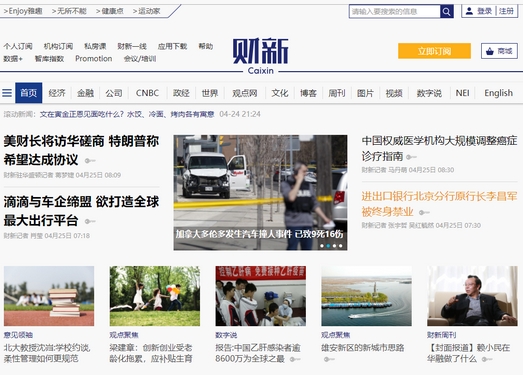
Task: Click key icon after 希望达成协议 headline
Action: click(90, 161)
